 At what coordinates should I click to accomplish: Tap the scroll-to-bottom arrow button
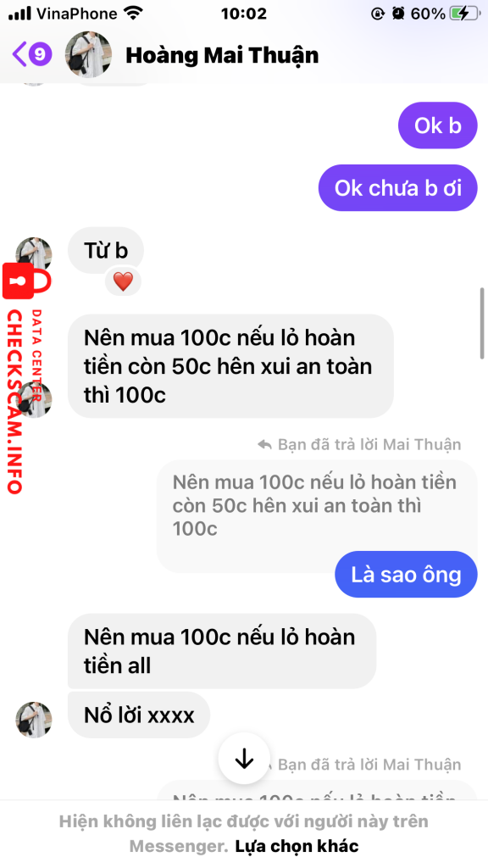point(244,759)
